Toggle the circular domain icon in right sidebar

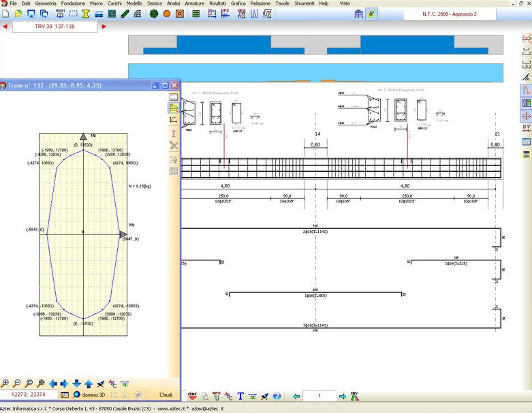coord(526,116)
